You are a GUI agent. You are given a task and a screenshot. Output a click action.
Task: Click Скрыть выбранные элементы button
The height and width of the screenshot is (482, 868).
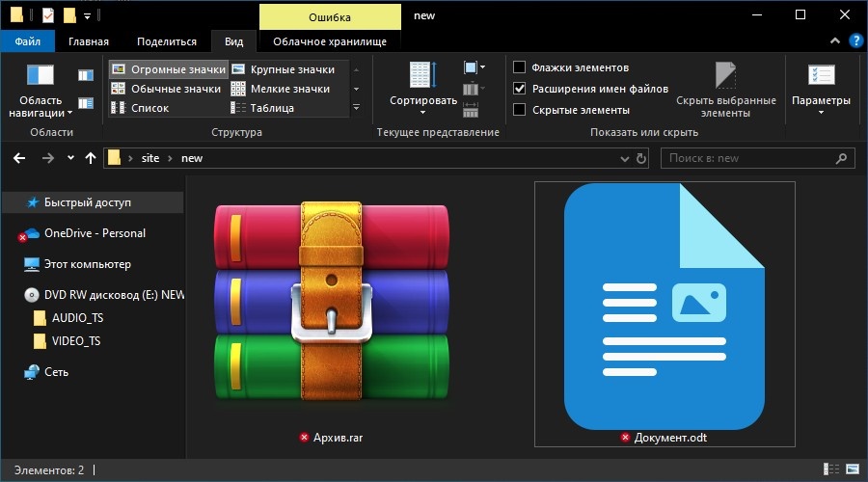(725, 90)
